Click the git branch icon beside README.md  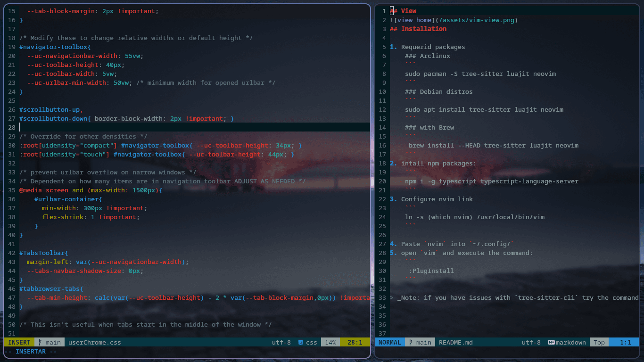click(x=411, y=343)
